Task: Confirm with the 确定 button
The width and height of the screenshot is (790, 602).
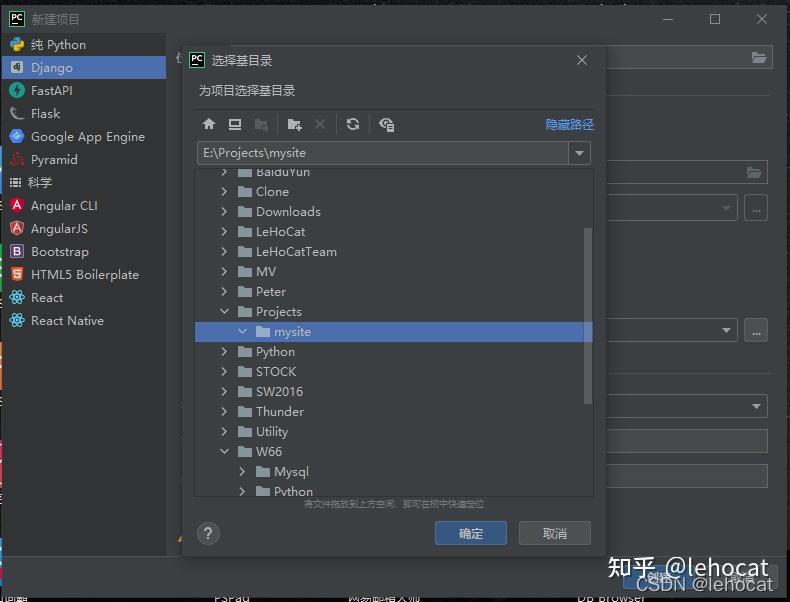Action: click(471, 533)
